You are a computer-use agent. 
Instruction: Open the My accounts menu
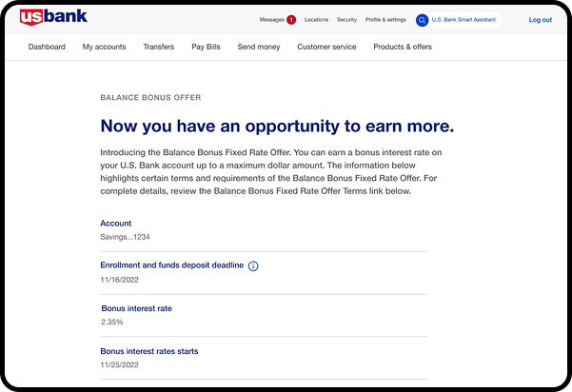pyautogui.click(x=104, y=47)
